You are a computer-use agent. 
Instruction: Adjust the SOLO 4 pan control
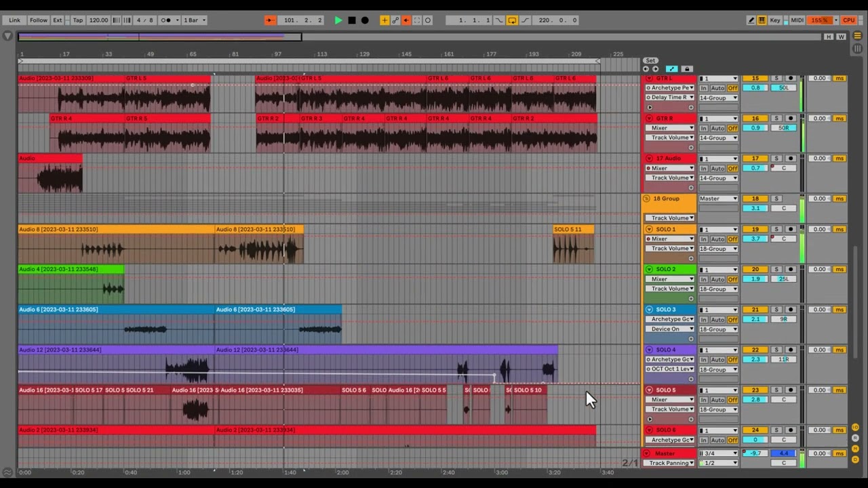[x=784, y=359]
